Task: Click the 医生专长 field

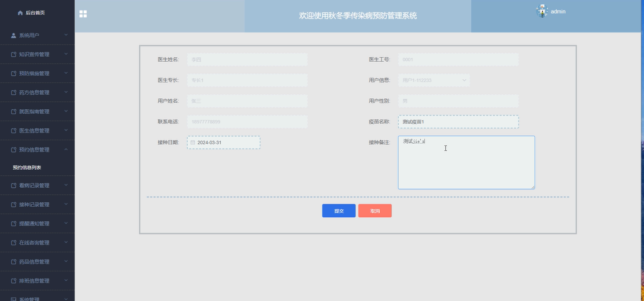Action: (248, 80)
